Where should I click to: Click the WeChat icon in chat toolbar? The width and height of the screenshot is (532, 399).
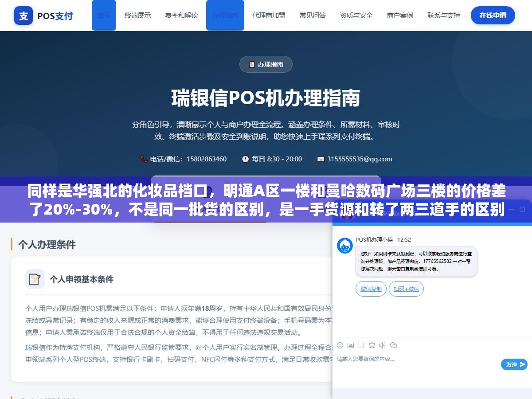tap(393, 345)
